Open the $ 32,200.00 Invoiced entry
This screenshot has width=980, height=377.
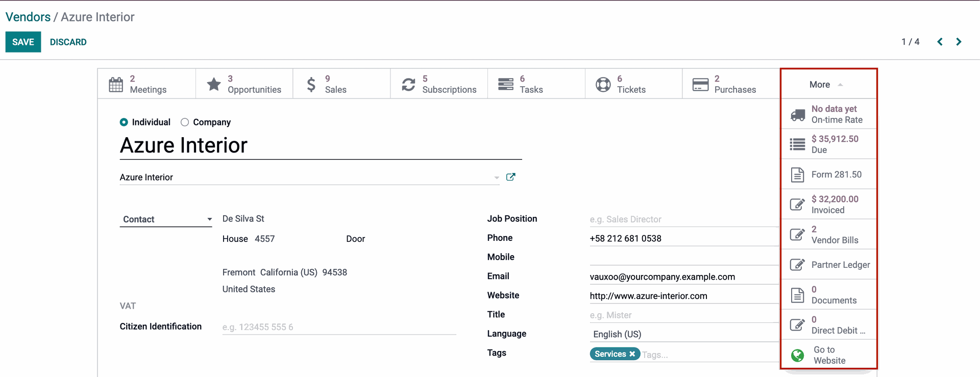pyautogui.click(x=829, y=205)
